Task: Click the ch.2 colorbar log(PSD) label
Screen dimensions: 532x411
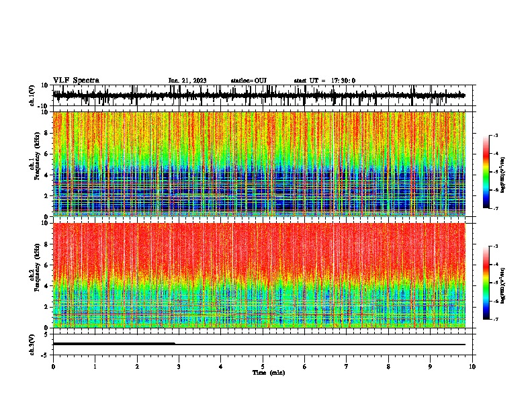Action: (502, 285)
